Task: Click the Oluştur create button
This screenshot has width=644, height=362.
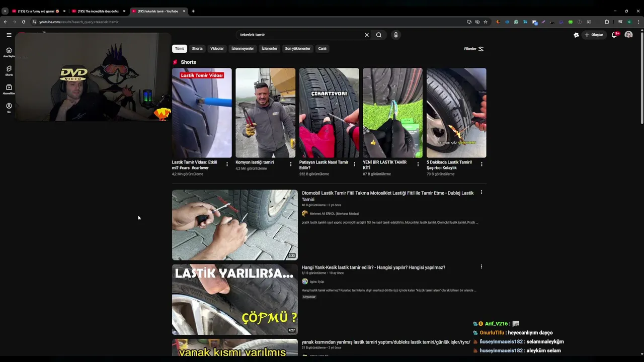Action: coord(594,35)
